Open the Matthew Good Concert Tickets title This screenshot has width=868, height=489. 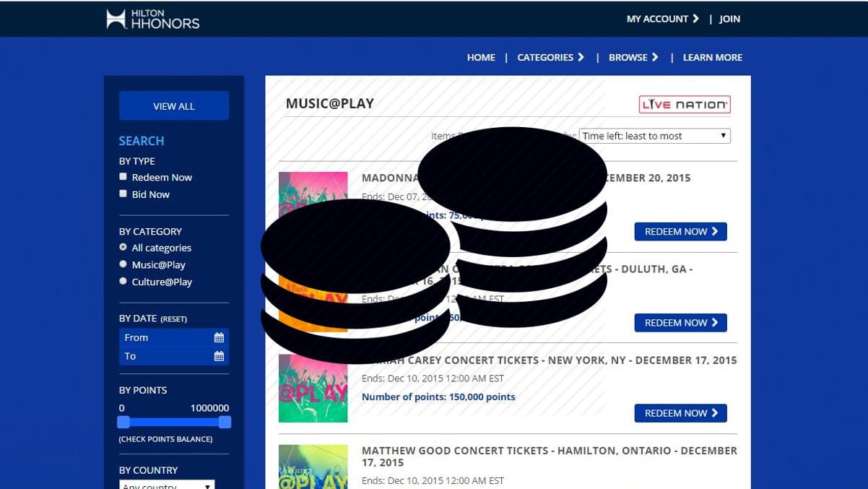[550, 456]
